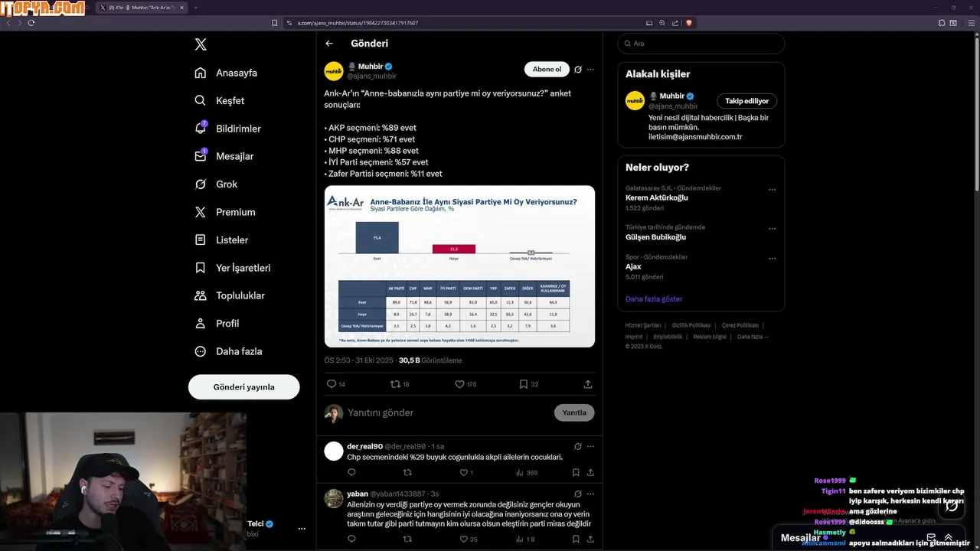
Task: Open Listeler from the sidebar
Action: (x=221, y=240)
